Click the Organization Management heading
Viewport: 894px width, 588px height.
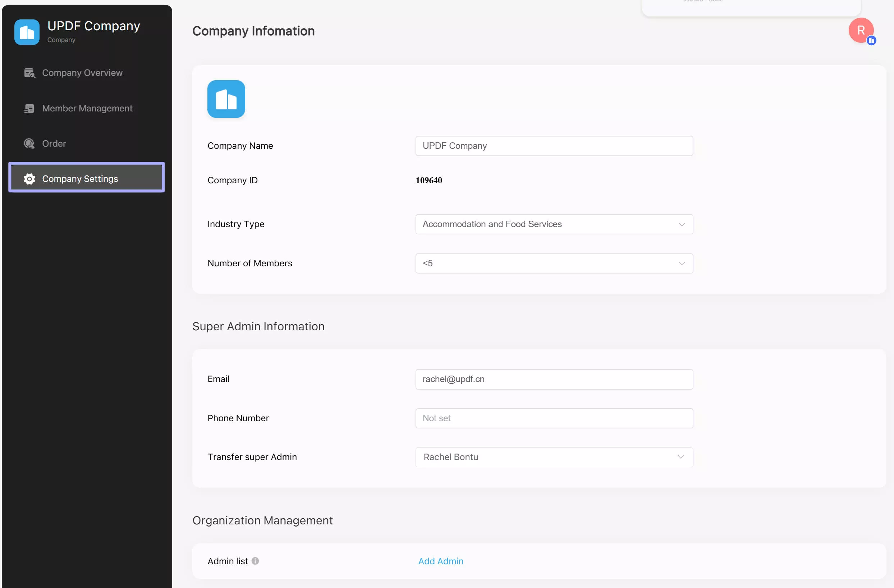[262, 520]
